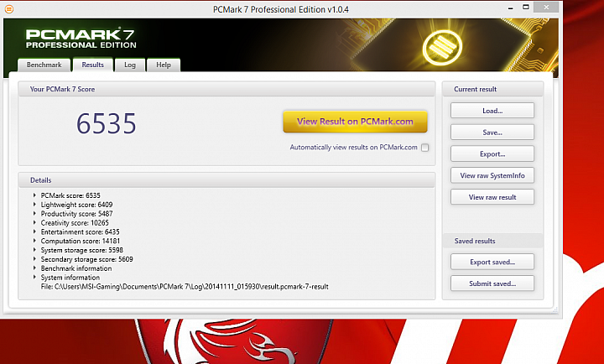The width and height of the screenshot is (604, 364).
Task: Click Export saved... button
Action: pos(492,262)
